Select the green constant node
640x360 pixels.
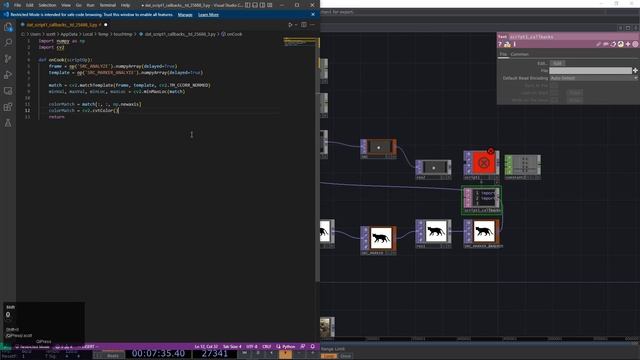click(523, 167)
